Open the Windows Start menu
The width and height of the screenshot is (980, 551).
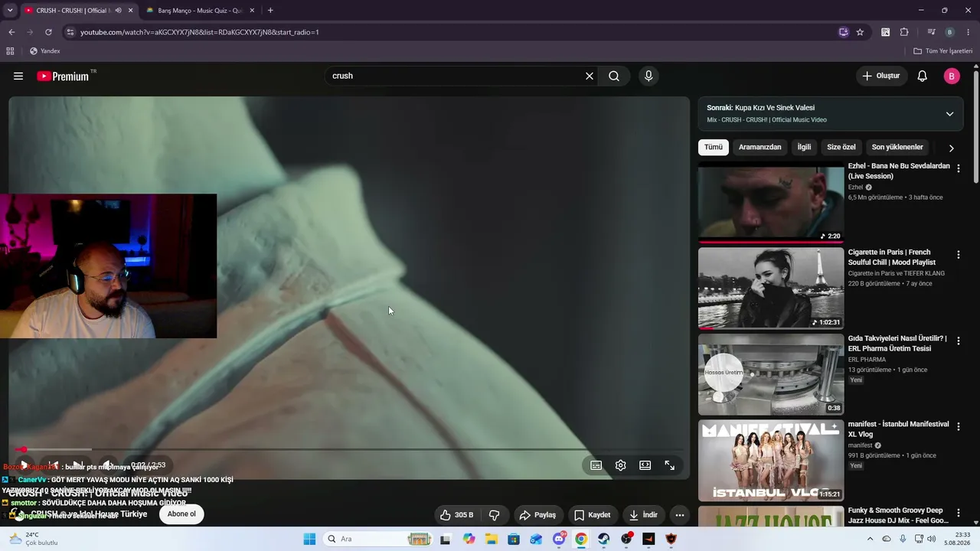(x=309, y=539)
